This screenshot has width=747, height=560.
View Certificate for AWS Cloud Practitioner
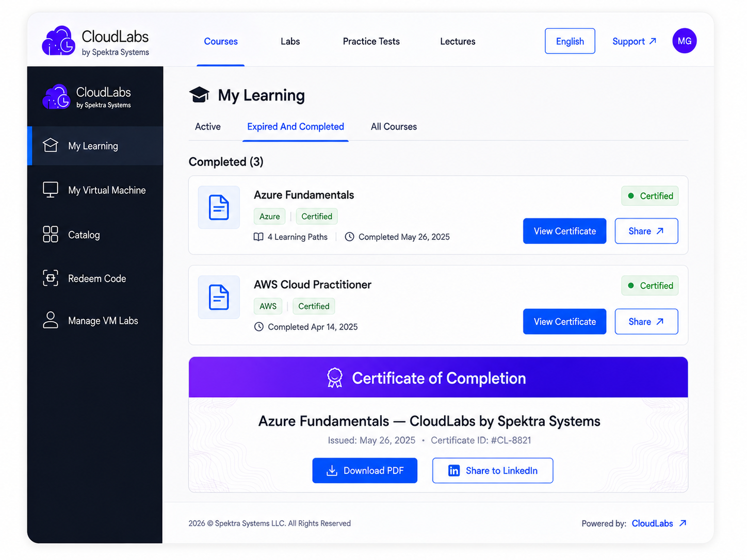pos(565,321)
